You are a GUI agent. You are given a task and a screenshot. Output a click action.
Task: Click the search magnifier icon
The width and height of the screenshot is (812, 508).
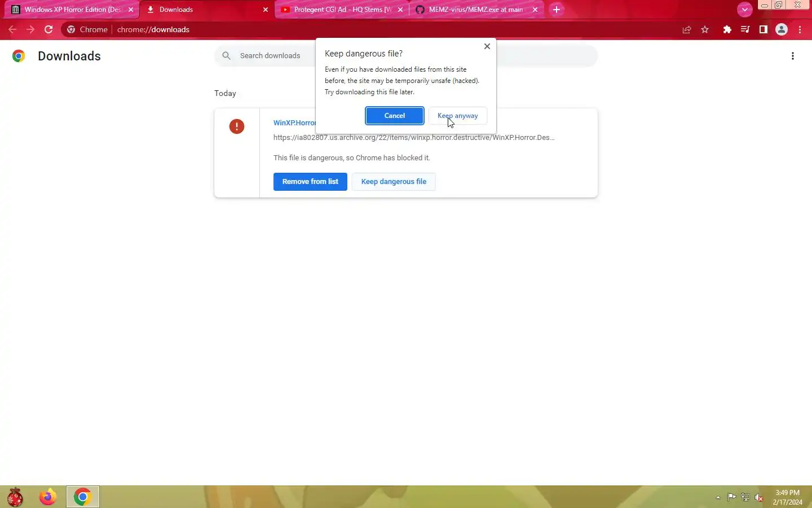click(227, 56)
